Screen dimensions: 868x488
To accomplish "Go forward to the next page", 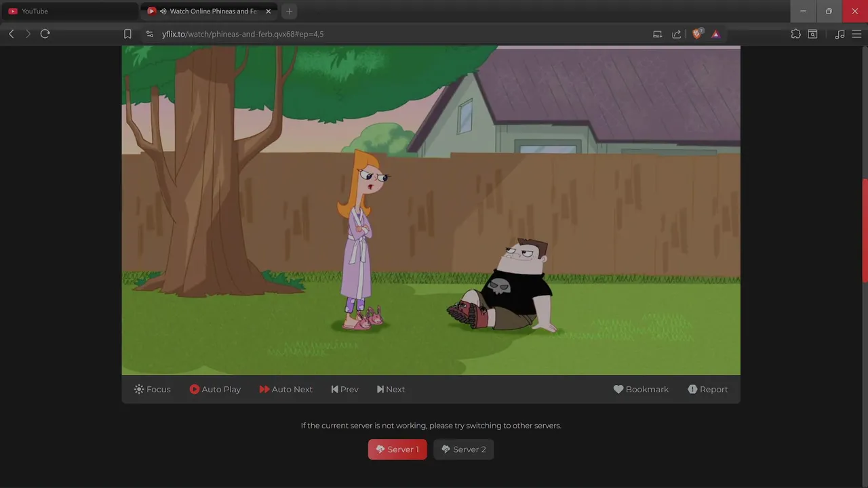I will click(28, 34).
